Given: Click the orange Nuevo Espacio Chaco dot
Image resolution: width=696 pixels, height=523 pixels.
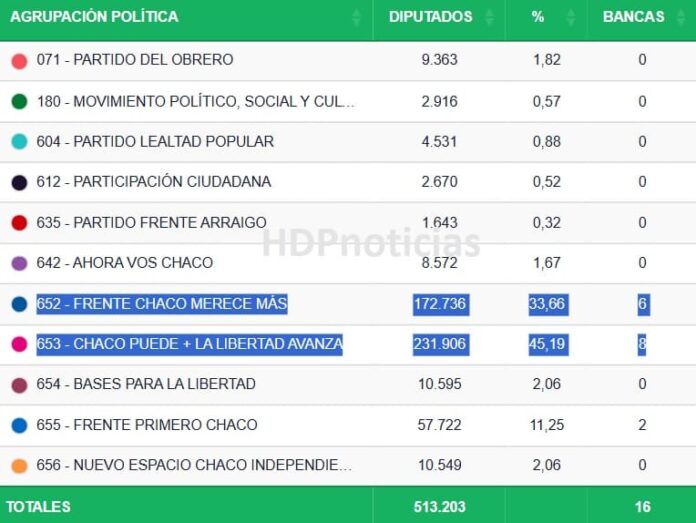Looking at the screenshot, I should pyautogui.click(x=19, y=466).
